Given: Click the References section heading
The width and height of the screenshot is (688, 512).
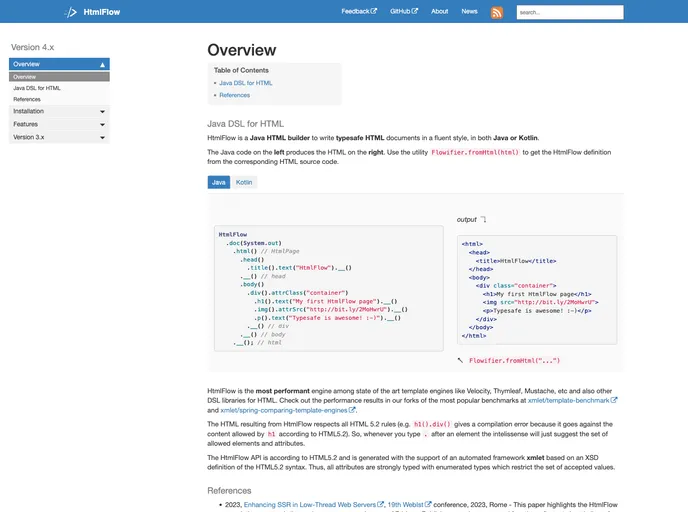Looking at the screenshot, I should coord(229,491).
